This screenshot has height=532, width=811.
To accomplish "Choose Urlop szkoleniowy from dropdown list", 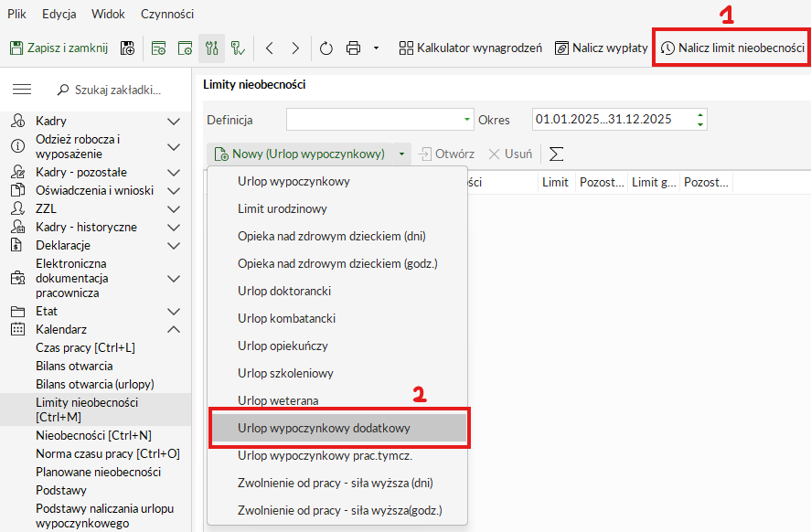I will pos(285,373).
